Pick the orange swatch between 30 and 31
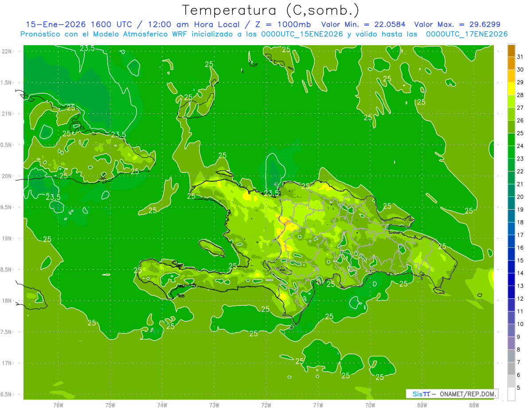 point(511,63)
